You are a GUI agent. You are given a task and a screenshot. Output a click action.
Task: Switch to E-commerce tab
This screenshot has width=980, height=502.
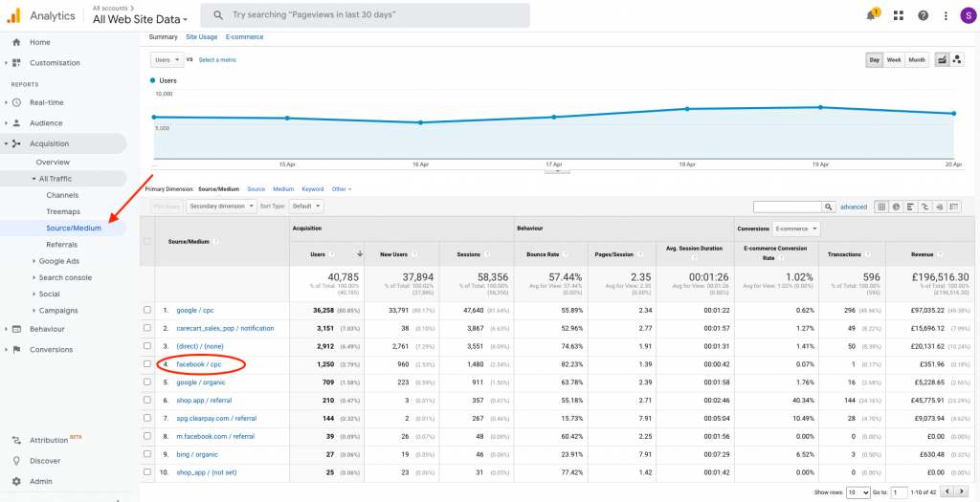point(244,37)
